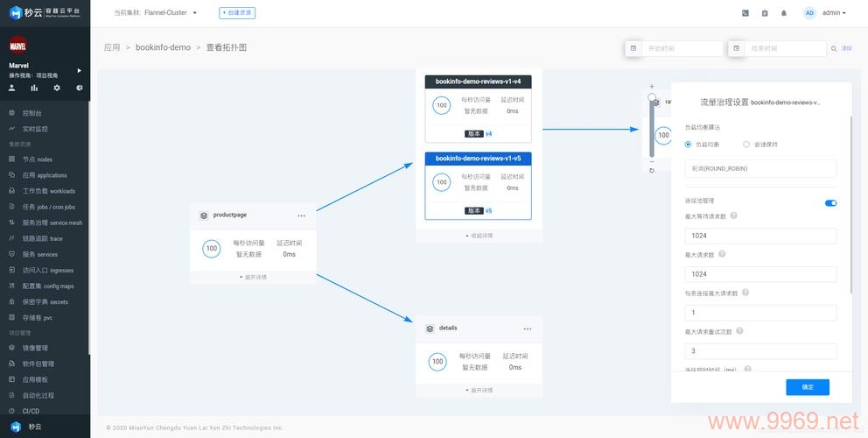
Task: Click the settings gear under Marvel
Action: tap(57, 88)
